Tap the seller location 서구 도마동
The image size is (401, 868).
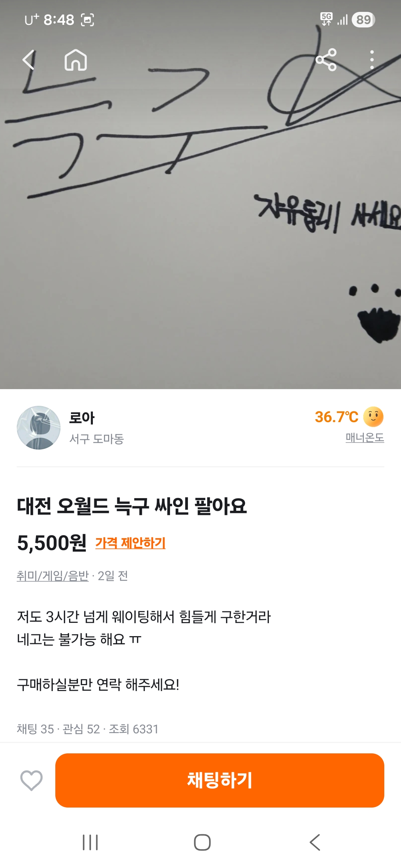coord(97,439)
